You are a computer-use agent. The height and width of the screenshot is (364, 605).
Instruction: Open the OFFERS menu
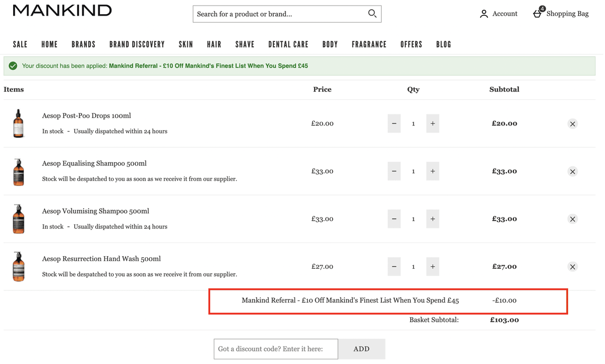411,44
